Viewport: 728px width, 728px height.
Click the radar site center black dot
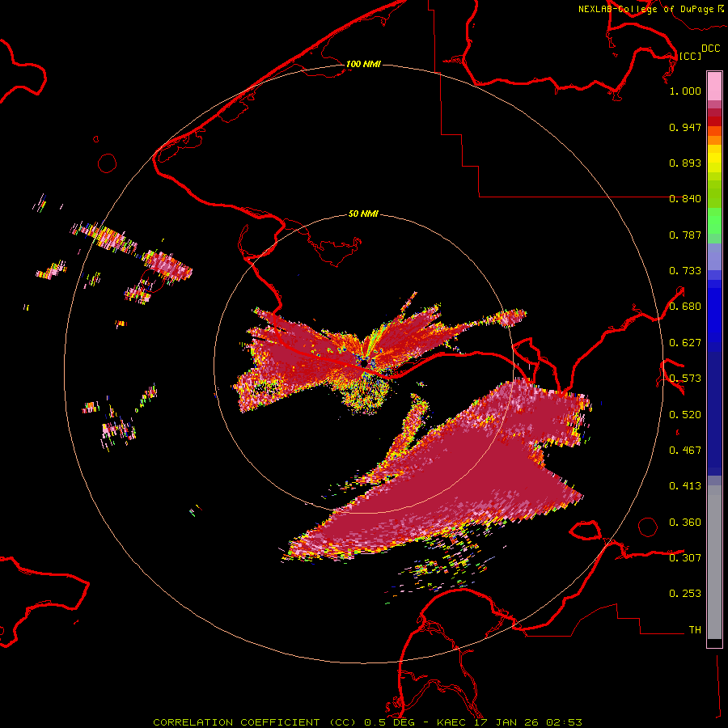(365, 362)
